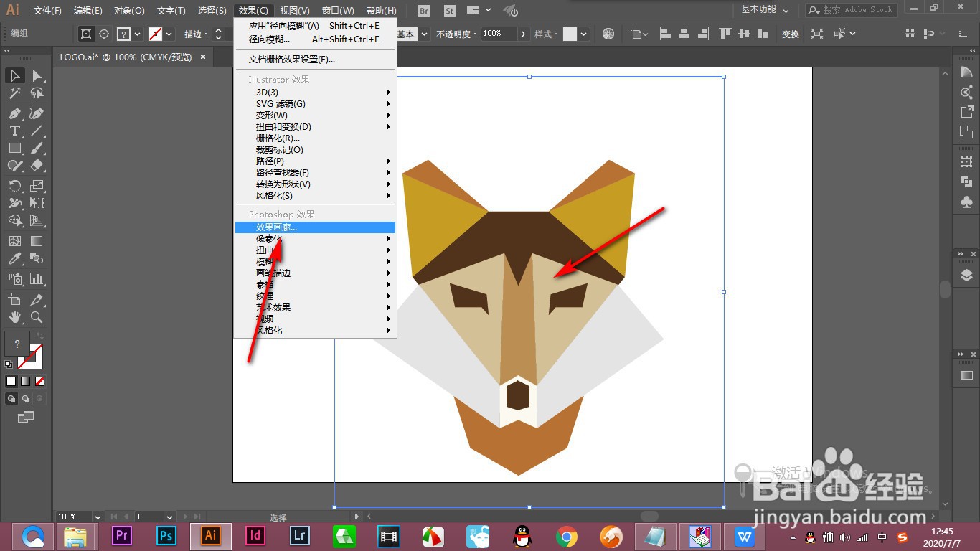980x551 pixels.
Task: Open the 样式 graphic style dropdown
Action: click(x=584, y=34)
